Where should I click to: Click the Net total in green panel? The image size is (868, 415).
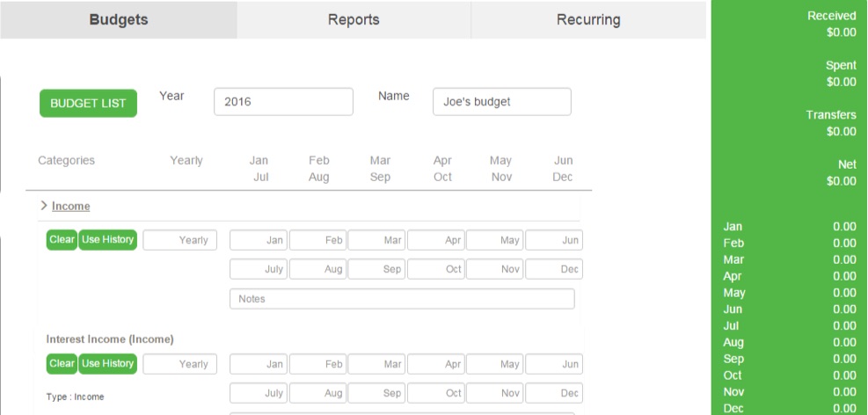pyautogui.click(x=842, y=172)
